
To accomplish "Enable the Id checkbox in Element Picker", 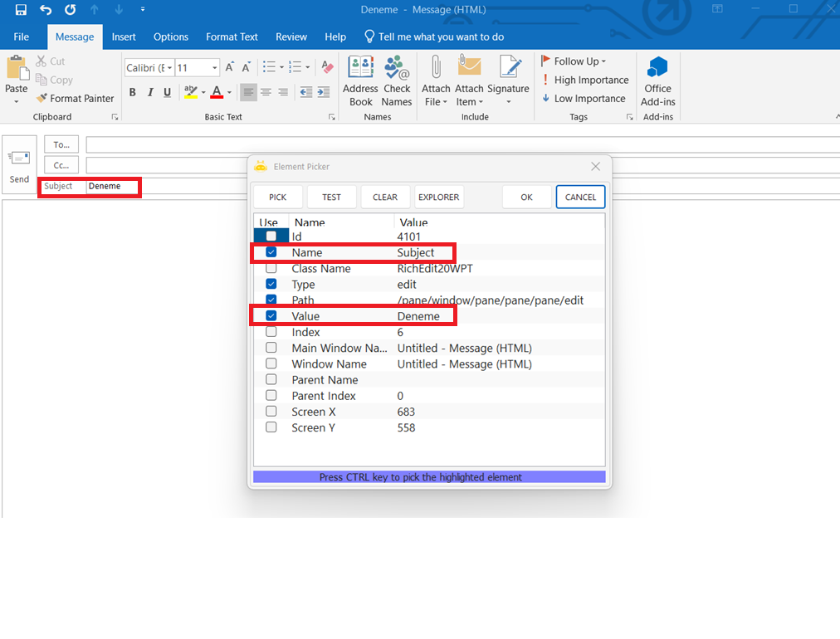I will click(x=271, y=237).
